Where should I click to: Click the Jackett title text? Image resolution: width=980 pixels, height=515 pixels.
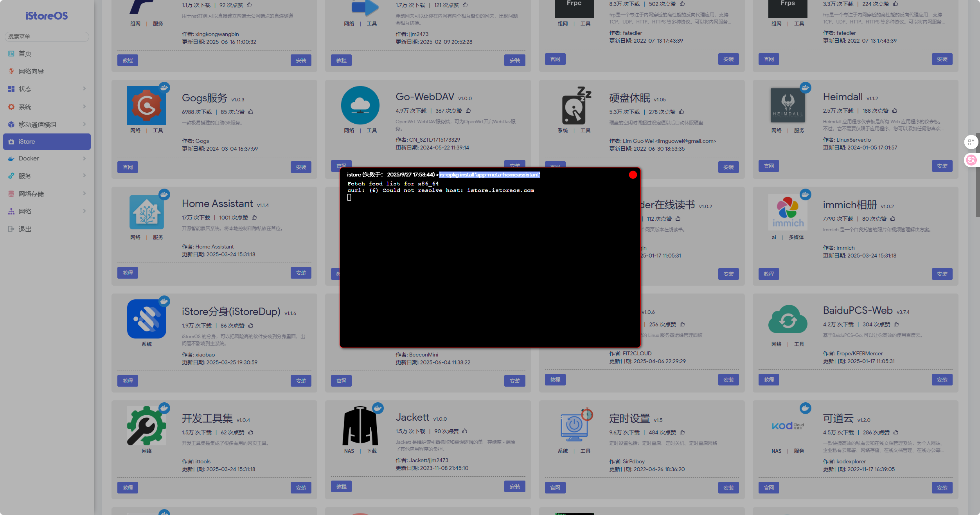point(412,417)
